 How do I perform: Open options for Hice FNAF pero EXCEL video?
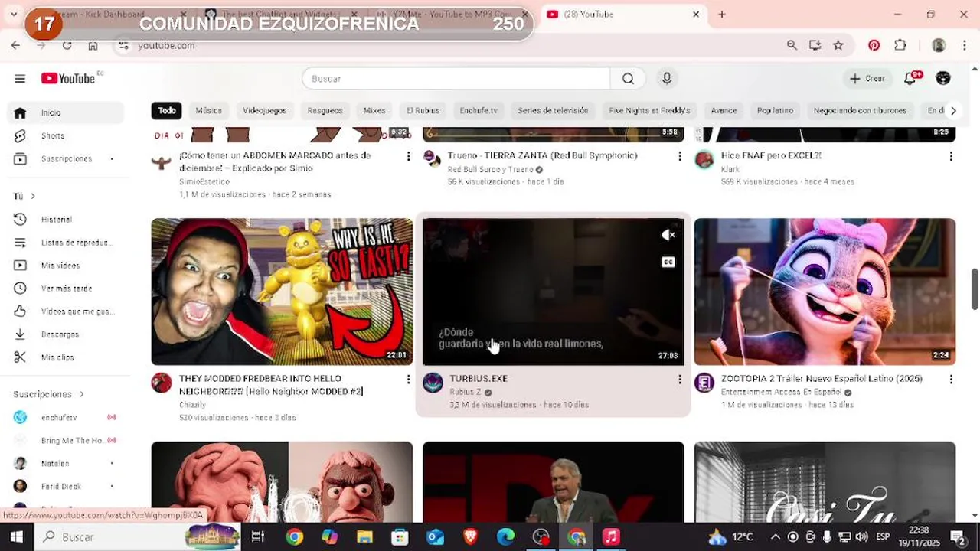click(951, 156)
